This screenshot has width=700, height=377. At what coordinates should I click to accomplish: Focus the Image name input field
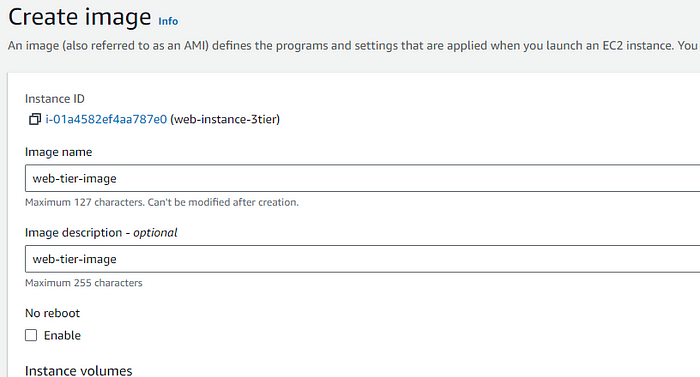[362, 178]
